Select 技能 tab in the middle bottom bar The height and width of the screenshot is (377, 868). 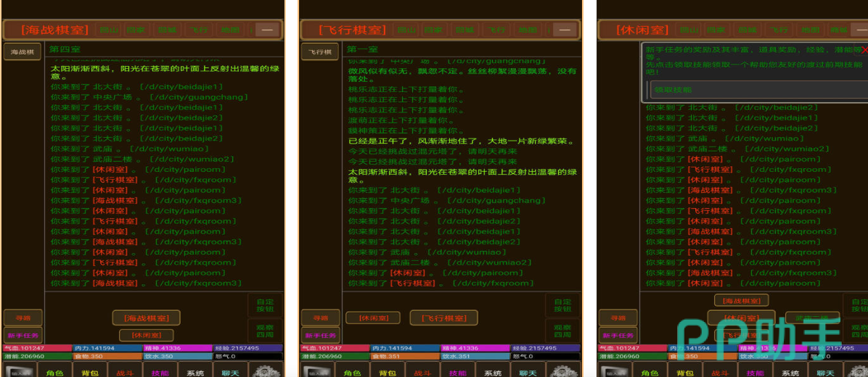point(457,372)
